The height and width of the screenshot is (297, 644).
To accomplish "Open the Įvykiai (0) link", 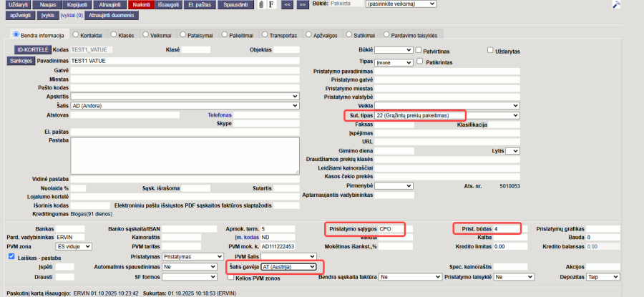I will tap(72, 16).
